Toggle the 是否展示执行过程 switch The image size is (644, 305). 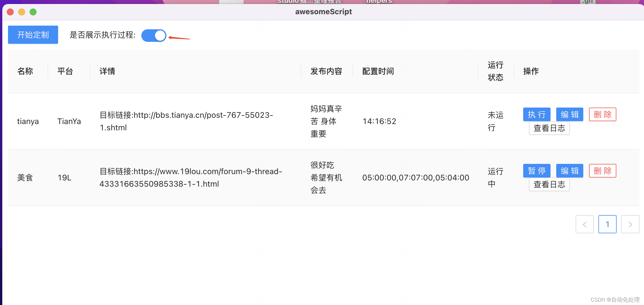click(x=154, y=36)
